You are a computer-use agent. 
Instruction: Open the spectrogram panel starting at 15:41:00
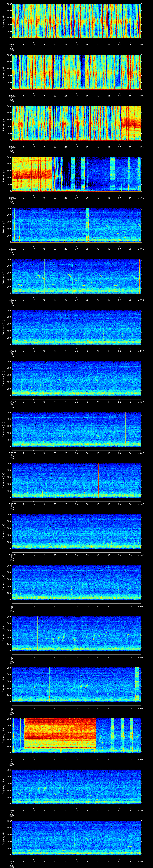76,531
